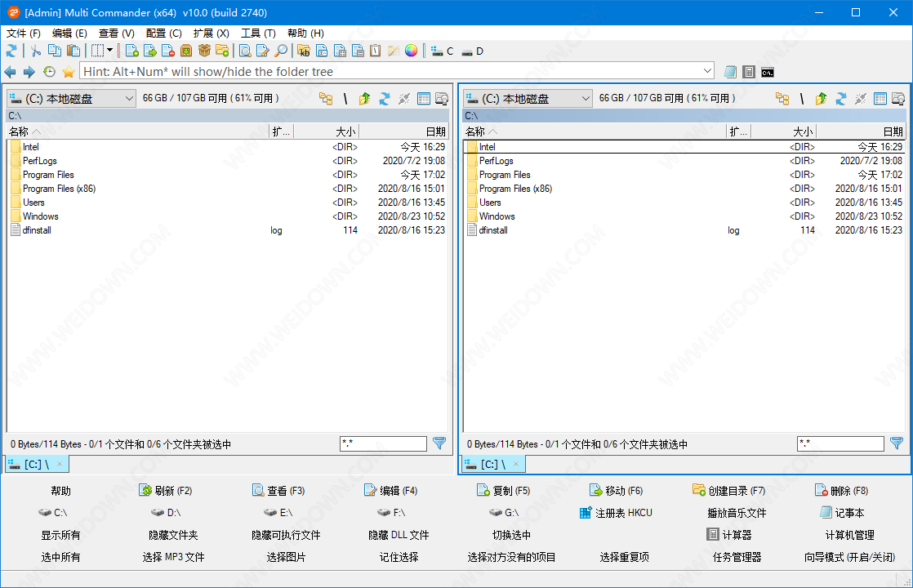
Task: Click the left panel filter *.* field
Action: (x=383, y=443)
